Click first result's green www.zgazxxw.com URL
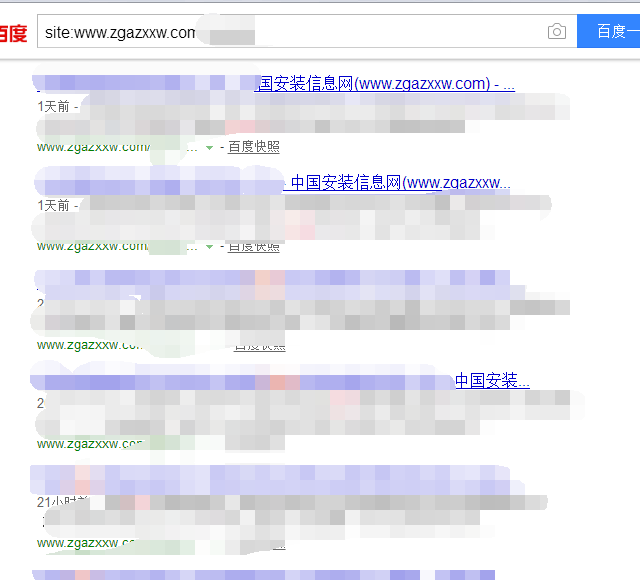Viewport: 640px width, 580px height. coord(93,147)
